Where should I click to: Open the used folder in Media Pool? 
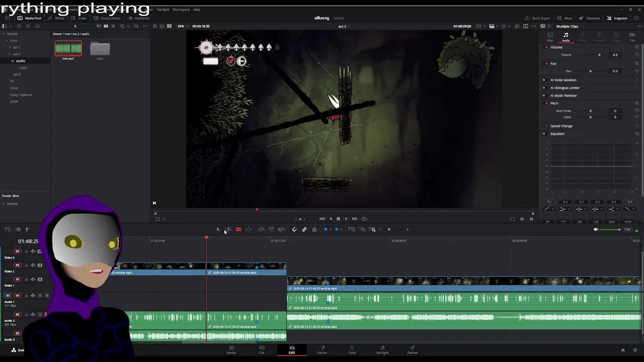100,49
